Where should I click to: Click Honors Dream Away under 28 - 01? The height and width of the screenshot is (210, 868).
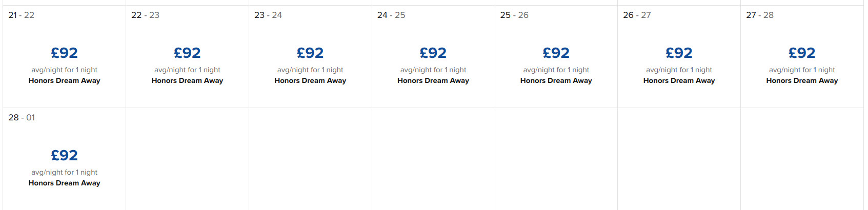[x=64, y=183]
